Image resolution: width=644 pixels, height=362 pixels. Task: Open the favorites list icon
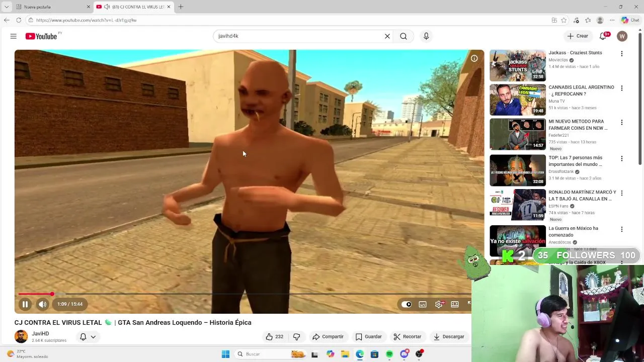pos(588,20)
